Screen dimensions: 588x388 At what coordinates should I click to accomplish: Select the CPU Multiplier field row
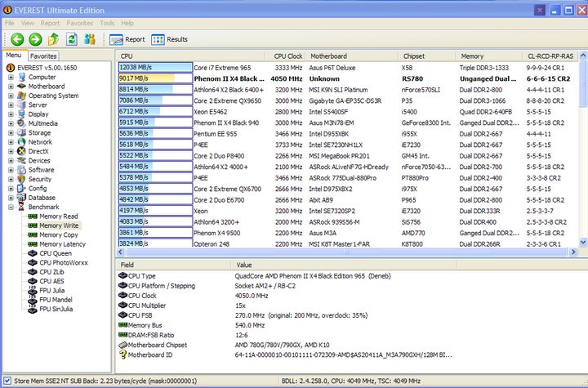[285, 305]
